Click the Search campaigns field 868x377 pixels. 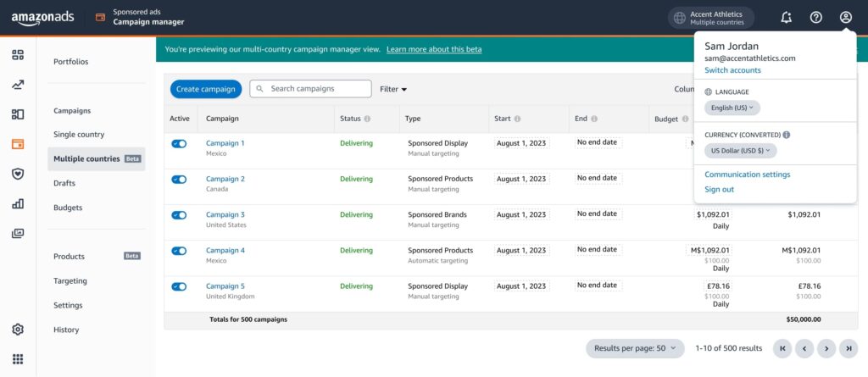point(310,89)
